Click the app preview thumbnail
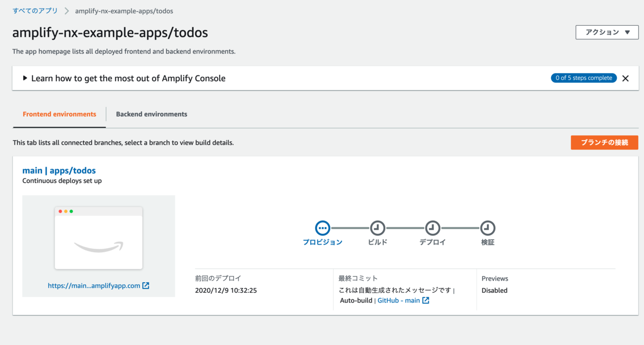644x345 pixels. [x=99, y=238]
